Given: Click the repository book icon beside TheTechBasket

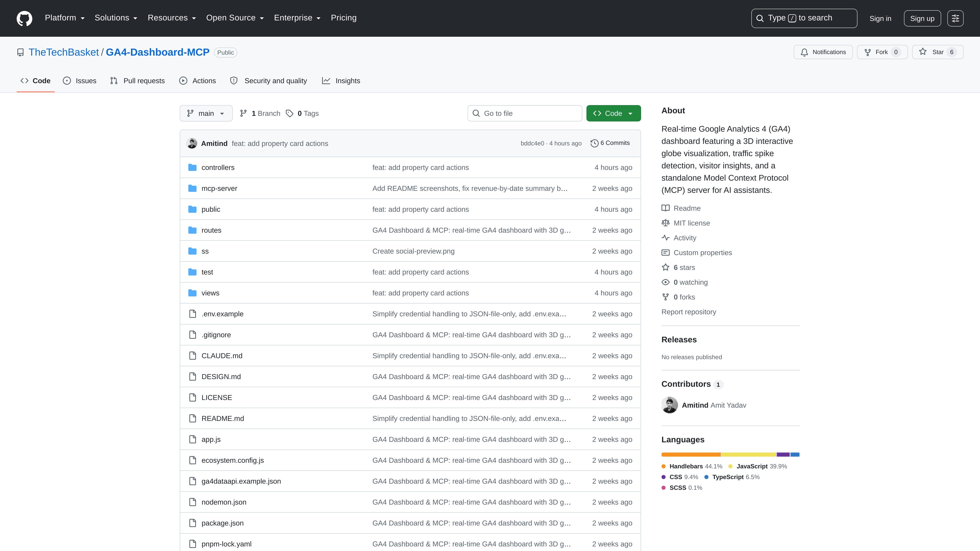Looking at the screenshot, I should (x=20, y=53).
